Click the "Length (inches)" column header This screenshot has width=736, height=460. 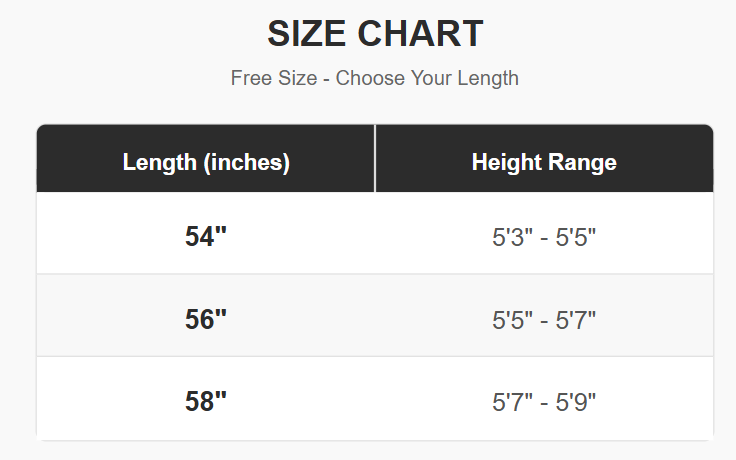[x=206, y=162]
